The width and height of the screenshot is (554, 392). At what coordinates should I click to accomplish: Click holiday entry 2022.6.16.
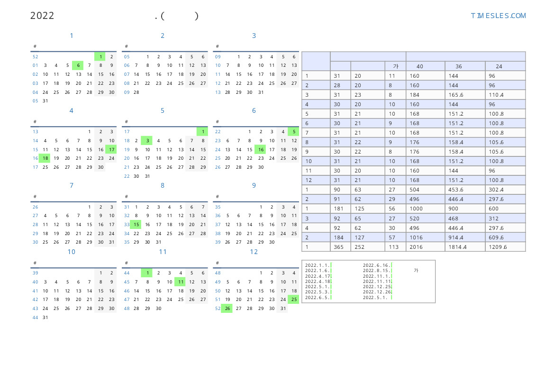click(x=377, y=265)
